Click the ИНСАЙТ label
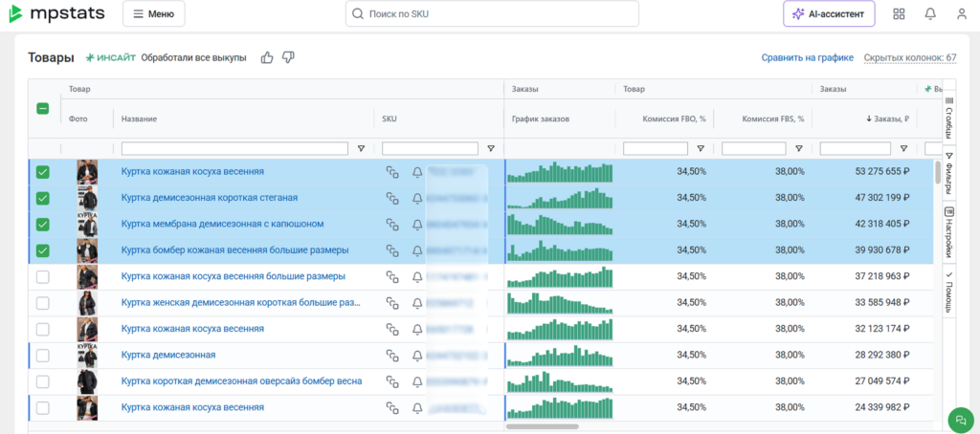 click(x=111, y=58)
